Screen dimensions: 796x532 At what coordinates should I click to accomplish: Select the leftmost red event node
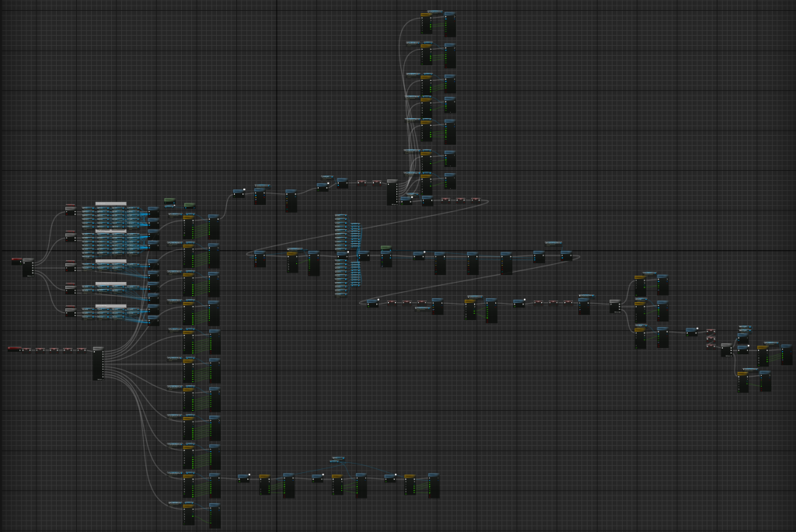[16, 261]
